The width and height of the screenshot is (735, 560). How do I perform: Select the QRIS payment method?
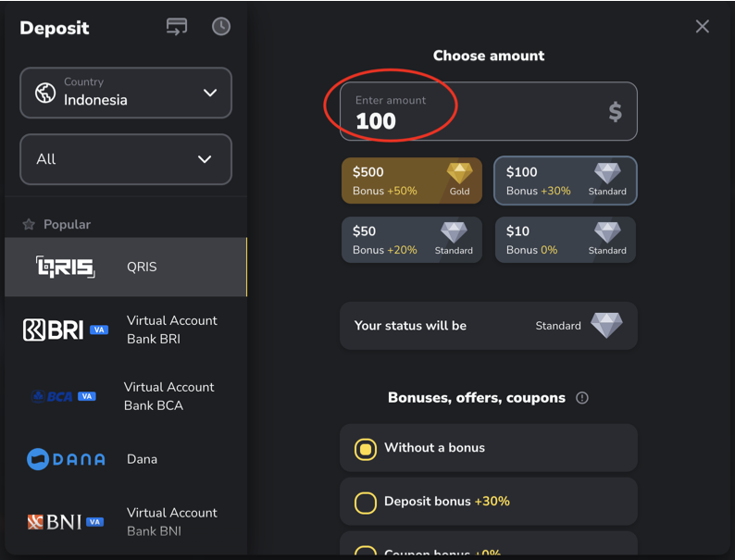126,268
